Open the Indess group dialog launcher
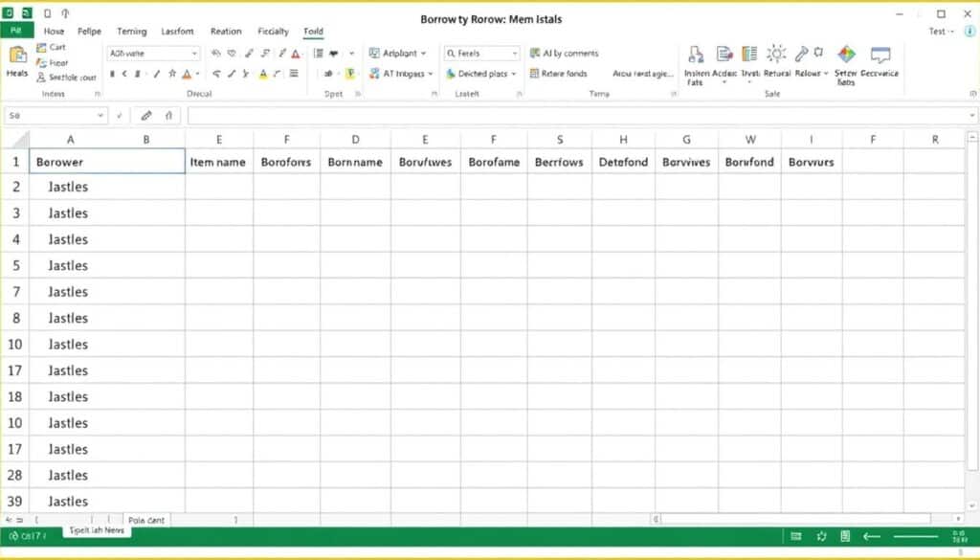Image resolution: width=980 pixels, height=560 pixels. [x=98, y=94]
